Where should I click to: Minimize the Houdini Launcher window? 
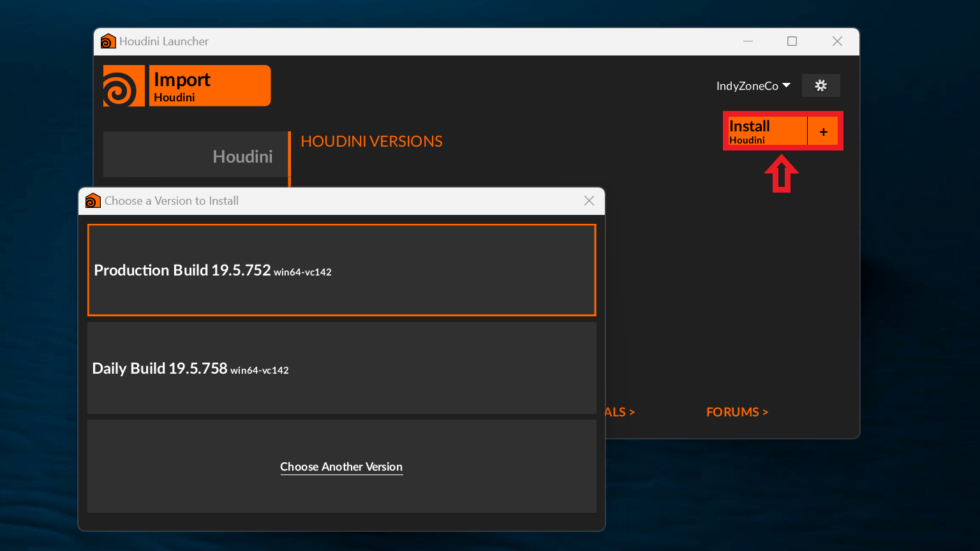pyautogui.click(x=748, y=41)
